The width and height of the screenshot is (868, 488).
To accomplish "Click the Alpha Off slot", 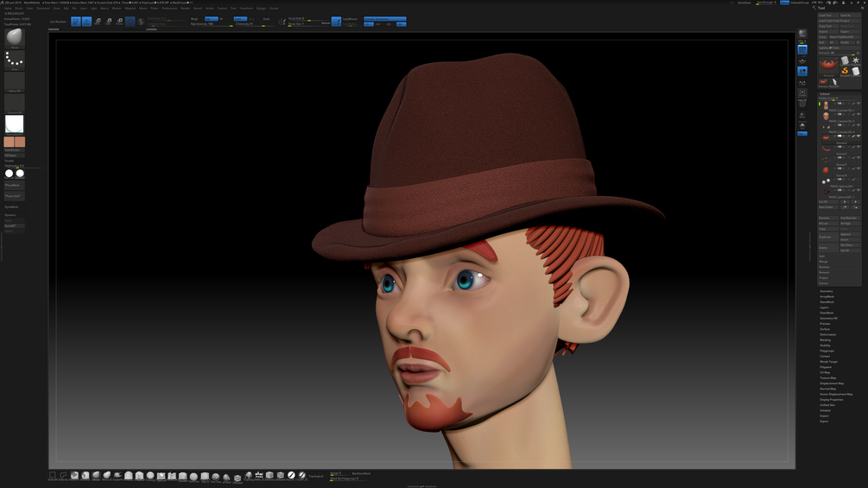I will pyautogui.click(x=15, y=82).
